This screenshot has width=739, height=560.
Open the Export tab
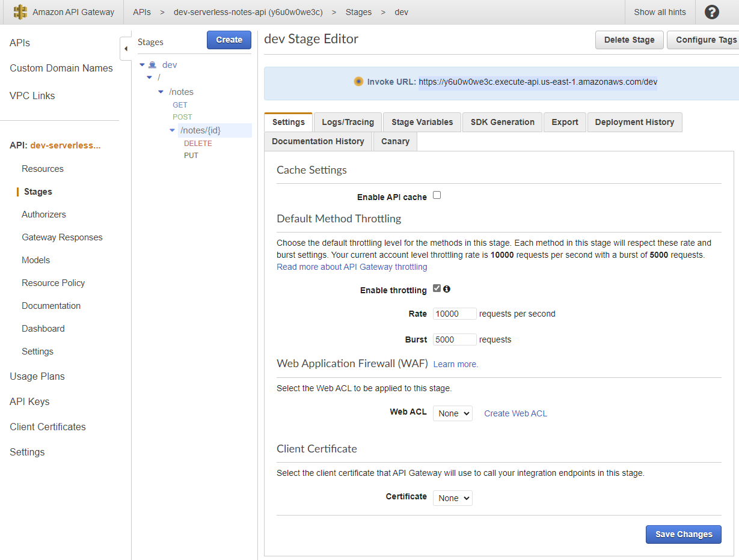(565, 122)
